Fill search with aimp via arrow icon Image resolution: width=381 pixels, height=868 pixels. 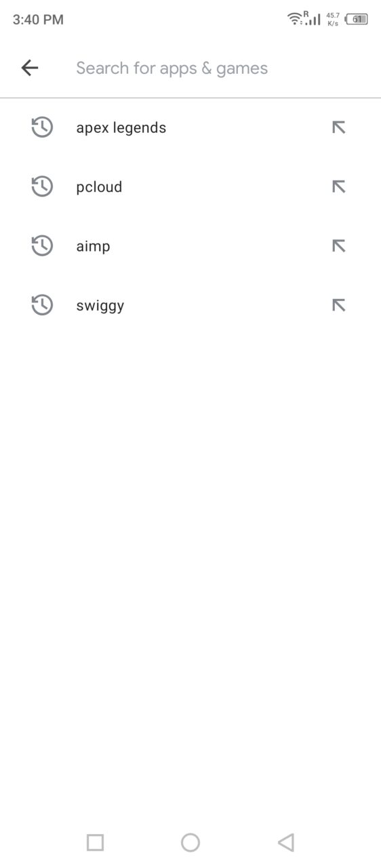click(x=339, y=246)
